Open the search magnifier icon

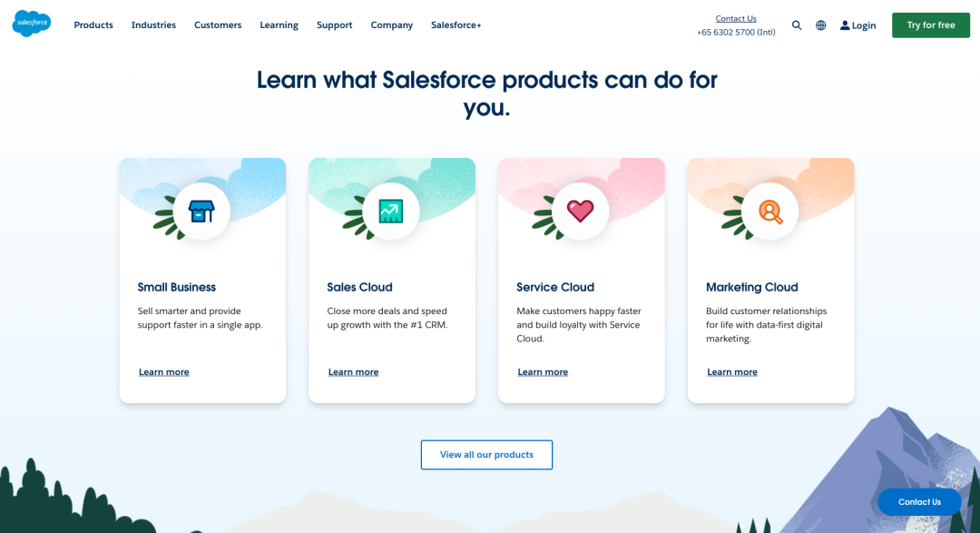tap(797, 25)
